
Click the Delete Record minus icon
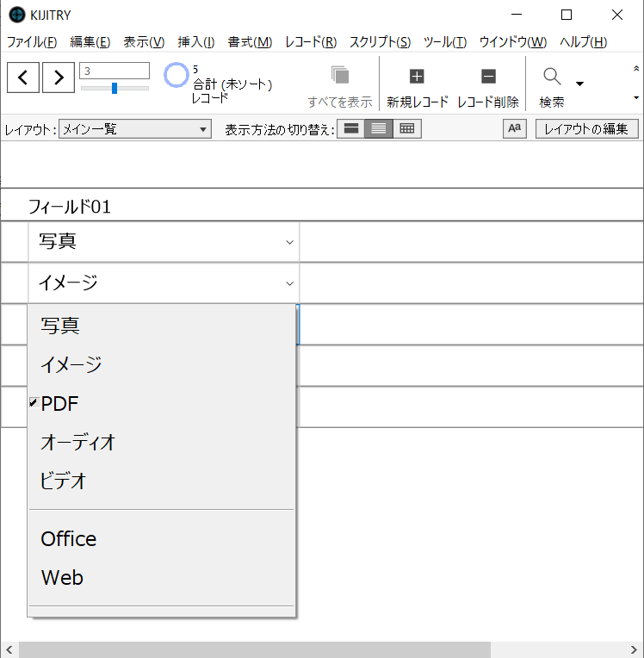[488, 77]
